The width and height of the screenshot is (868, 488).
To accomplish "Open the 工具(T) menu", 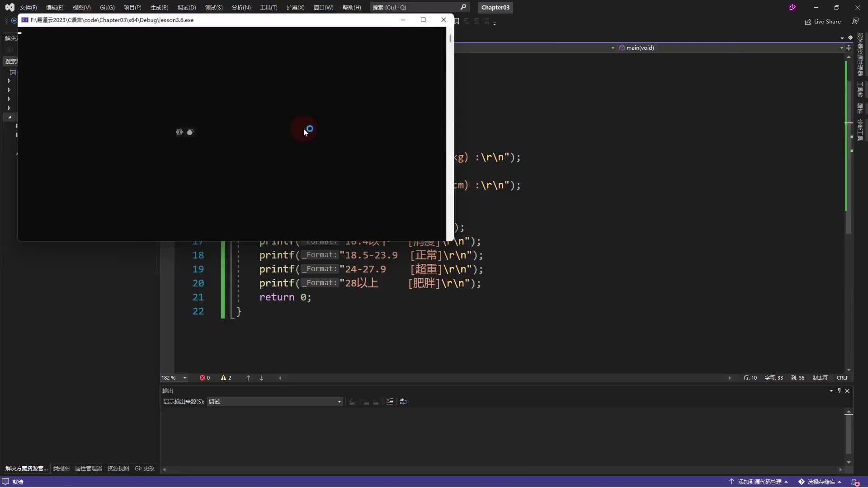I will click(269, 7).
